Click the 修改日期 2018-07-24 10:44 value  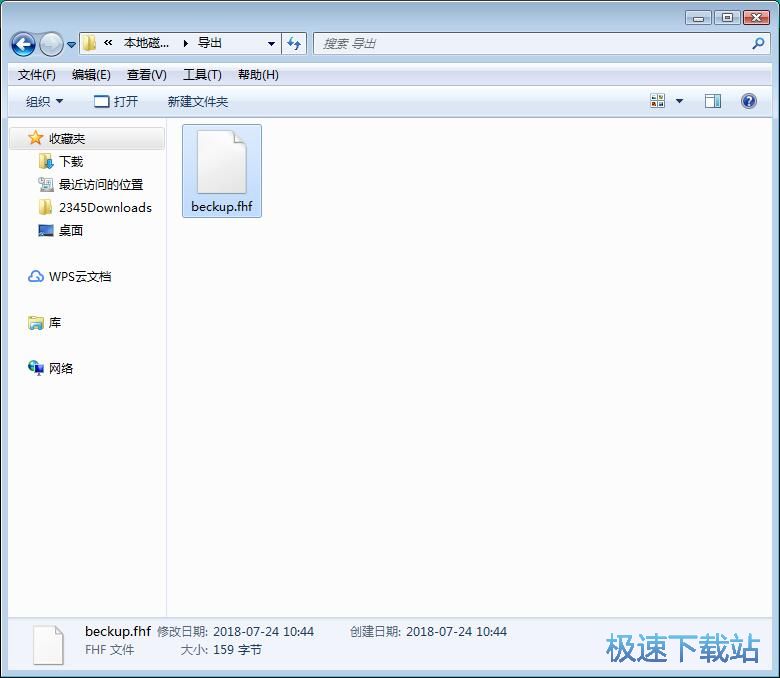[x=264, y=632]
